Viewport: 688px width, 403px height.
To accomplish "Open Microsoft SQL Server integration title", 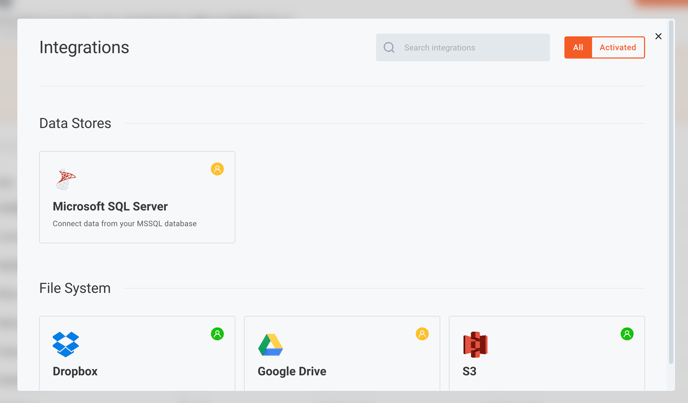I will click(110, 206).
